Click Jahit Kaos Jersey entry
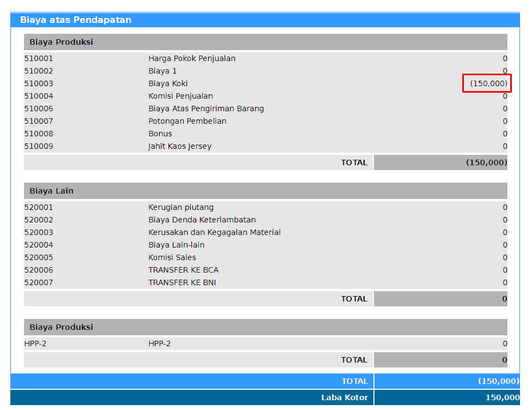The height and width of the screenshot is (410, 532). point(180,146)
